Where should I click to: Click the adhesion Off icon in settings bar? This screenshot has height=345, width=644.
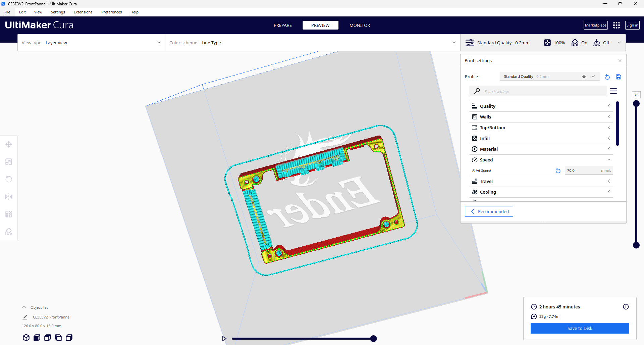click(x=597, y=43)
